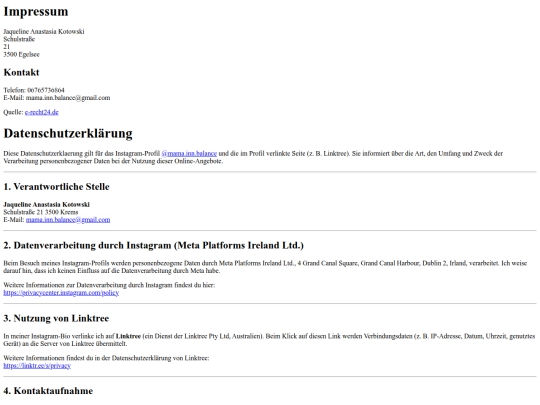The width and height of the screenshot is (540, 405).
Task: Click the 'Quelle:' label
Action: click(13, 112)
